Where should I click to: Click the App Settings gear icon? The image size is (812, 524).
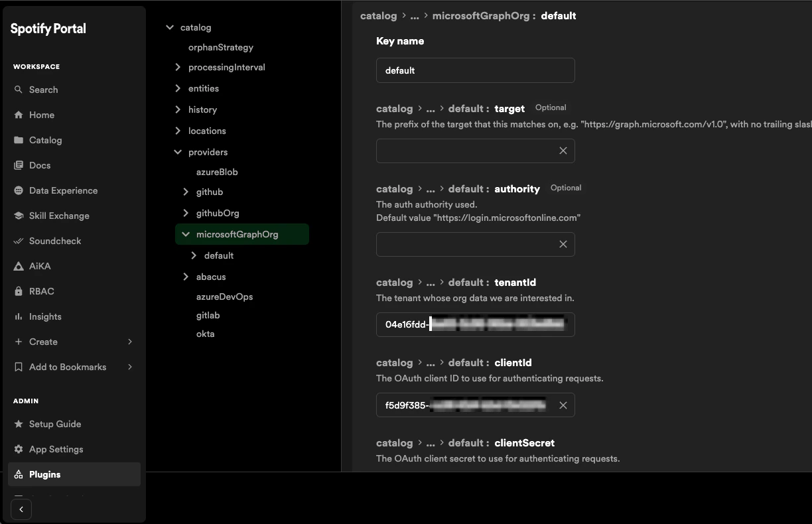(x=19, y=449)
